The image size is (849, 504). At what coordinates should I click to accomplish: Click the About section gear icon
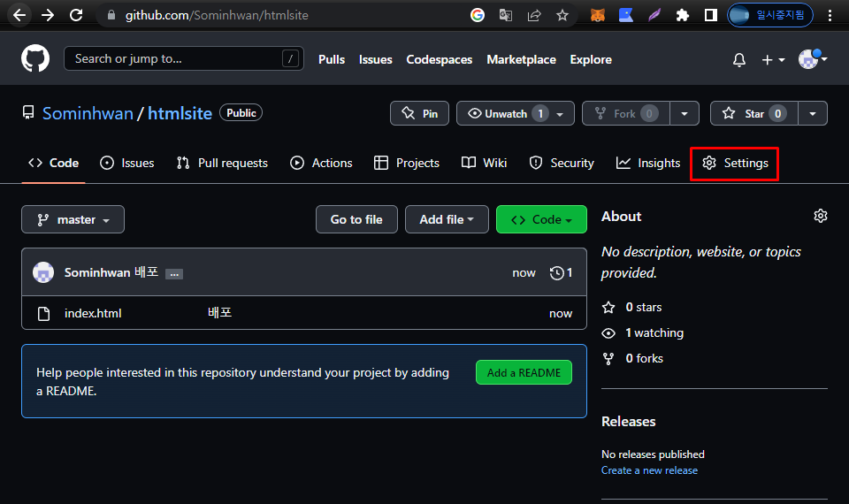pyautogui.click(x=821, y=216)
